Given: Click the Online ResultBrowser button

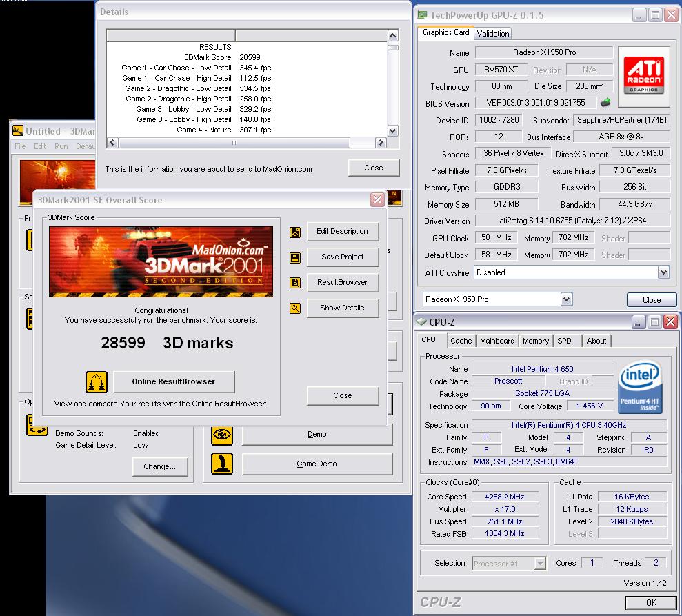Looking at the screenshot, I should coord(174,381).
